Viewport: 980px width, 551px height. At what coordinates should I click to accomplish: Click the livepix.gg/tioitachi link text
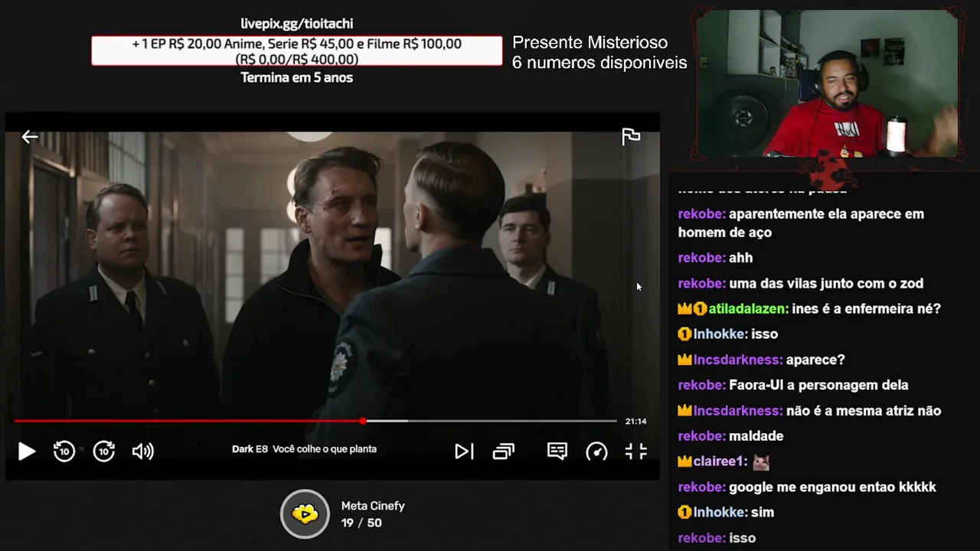[x=297, y=24]
